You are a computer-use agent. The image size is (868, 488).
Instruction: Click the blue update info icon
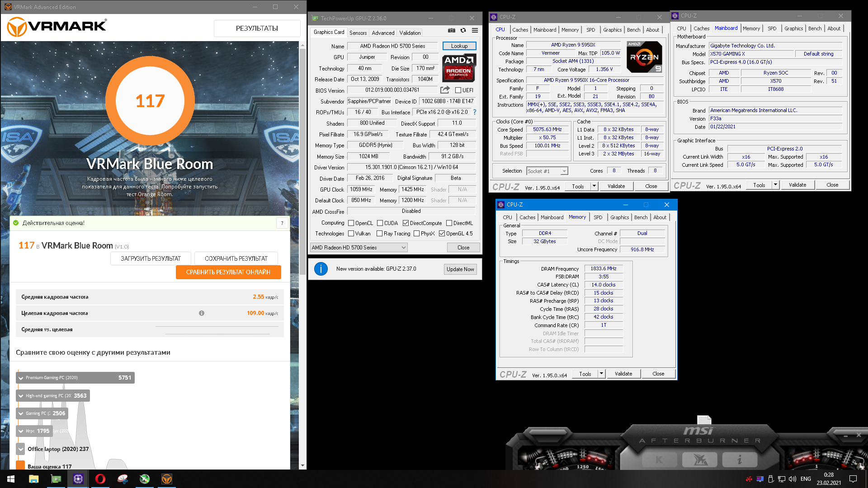(x=321, y=269)
